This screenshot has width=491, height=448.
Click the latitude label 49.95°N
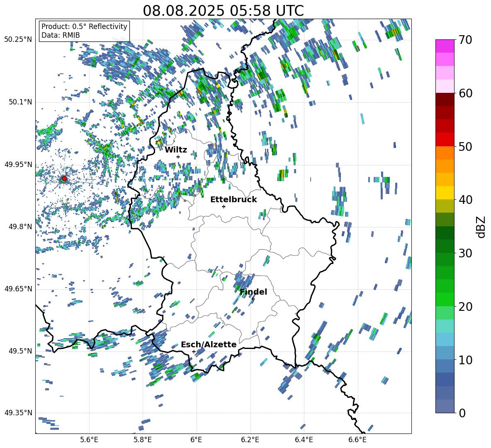point(18,165)
